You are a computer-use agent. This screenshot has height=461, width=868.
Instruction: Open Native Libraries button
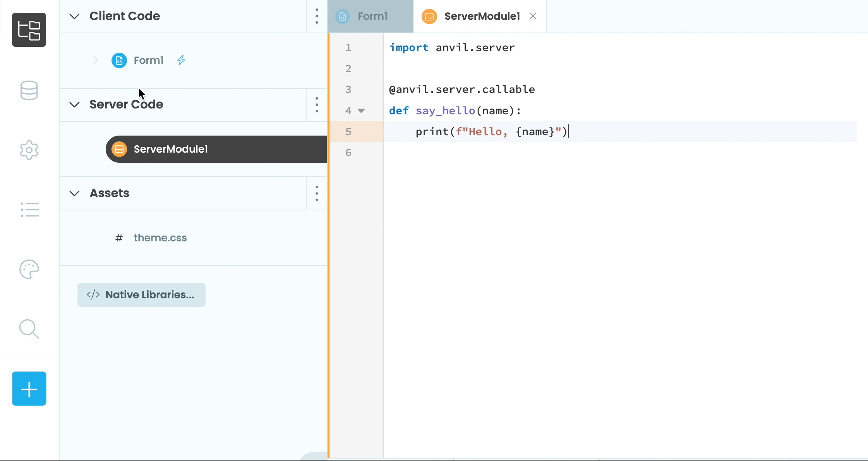[141, 295]
